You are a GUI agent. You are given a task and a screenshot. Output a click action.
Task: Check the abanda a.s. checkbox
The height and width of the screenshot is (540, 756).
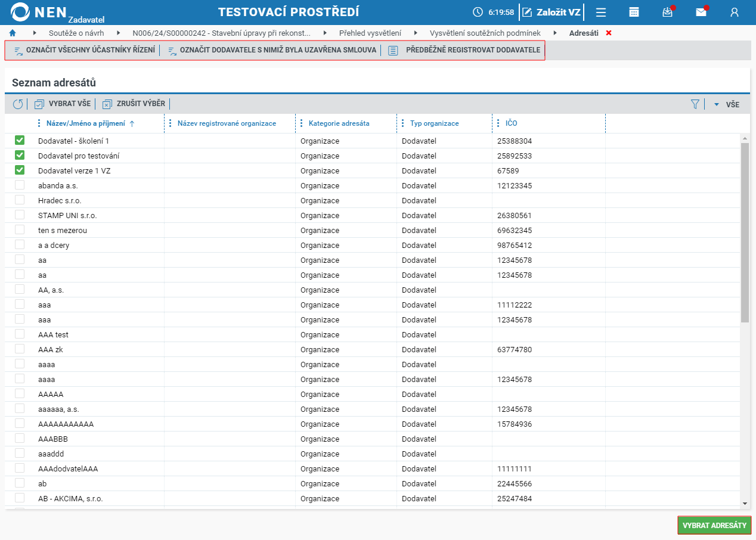pyautogui.click(x=20, y=185)
